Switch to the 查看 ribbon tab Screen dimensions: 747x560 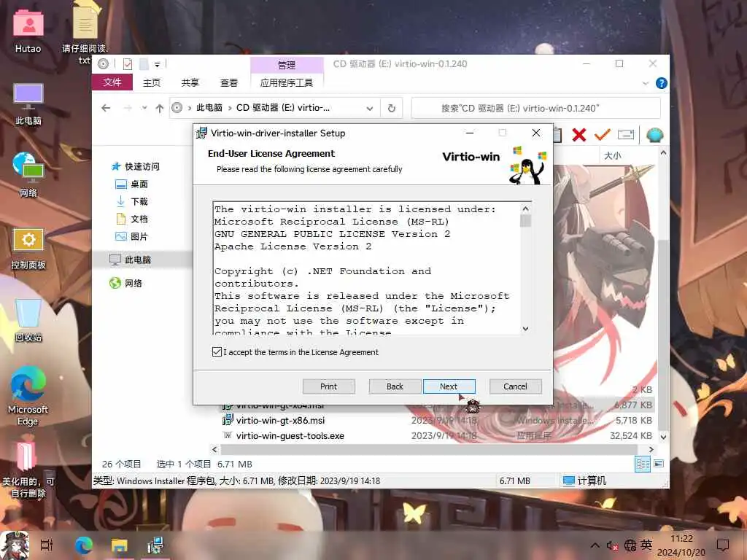tap(228, 83)
